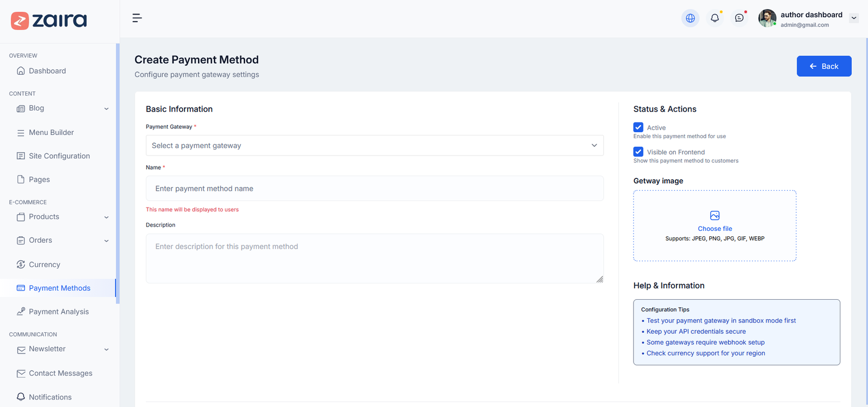Click the Dashboard home icon in sidebar

point(21,71)
